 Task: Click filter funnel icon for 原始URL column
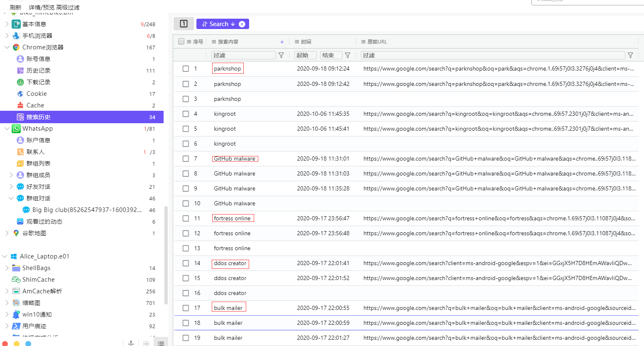click(x=630, y=55)
